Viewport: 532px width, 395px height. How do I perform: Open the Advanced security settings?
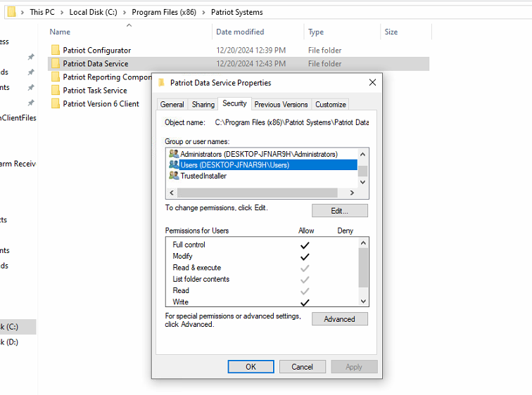click(x=339, y=319)
